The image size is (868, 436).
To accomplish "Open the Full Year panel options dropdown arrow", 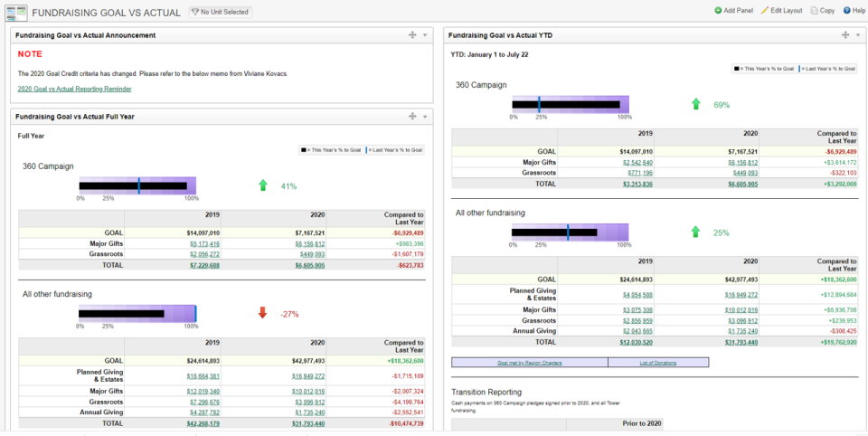I will [425, 117].
